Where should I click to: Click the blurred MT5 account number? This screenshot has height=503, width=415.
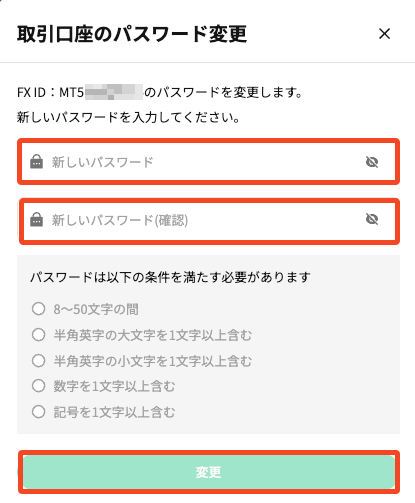click(x=114, y=92)
